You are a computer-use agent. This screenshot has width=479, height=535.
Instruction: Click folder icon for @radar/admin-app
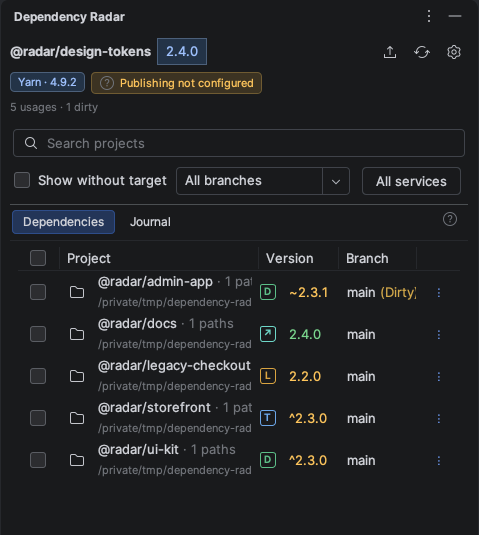coord(77,292)
